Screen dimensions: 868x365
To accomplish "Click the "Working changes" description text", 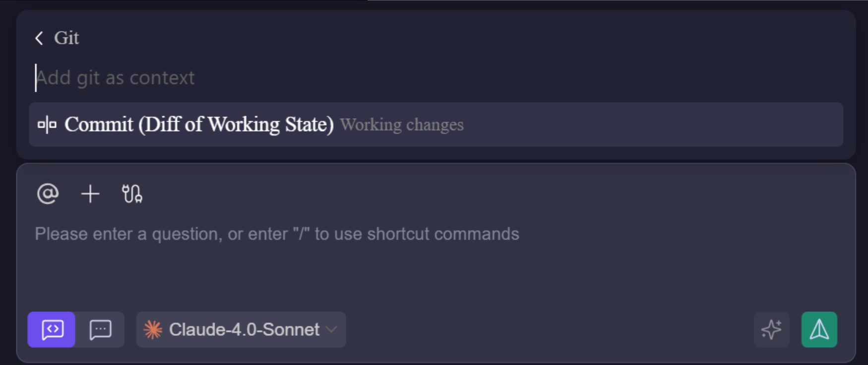I will [402, 125].
